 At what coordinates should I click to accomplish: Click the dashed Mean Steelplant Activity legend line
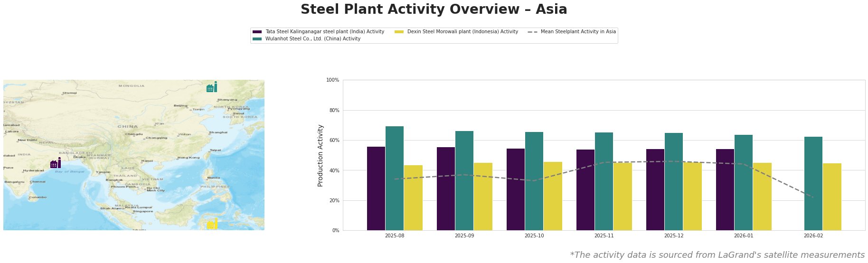532,32
